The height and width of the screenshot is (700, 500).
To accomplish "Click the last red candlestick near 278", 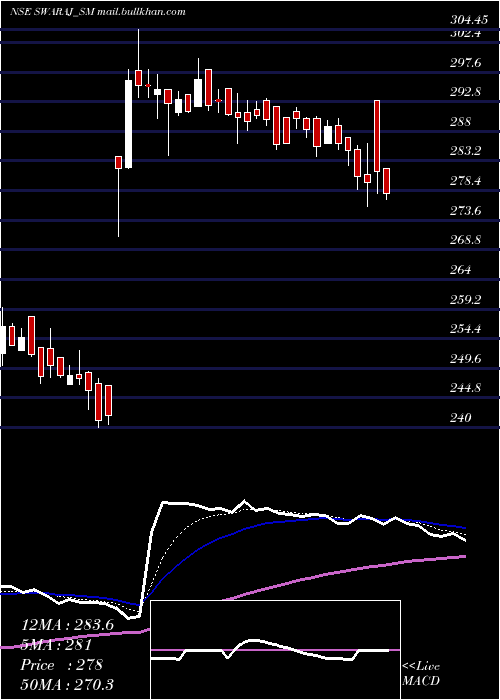I will coord(387,181).
